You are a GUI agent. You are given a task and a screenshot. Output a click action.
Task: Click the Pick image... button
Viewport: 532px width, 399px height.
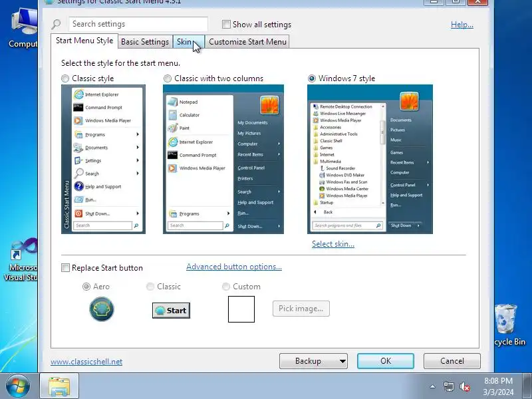point(301,309)
